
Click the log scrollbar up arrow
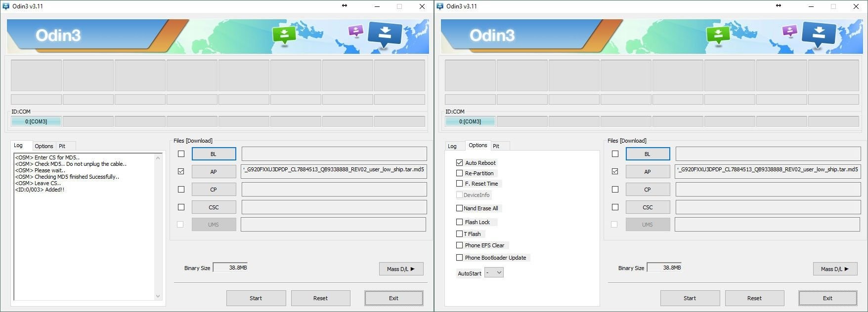[x=158, y=158]
